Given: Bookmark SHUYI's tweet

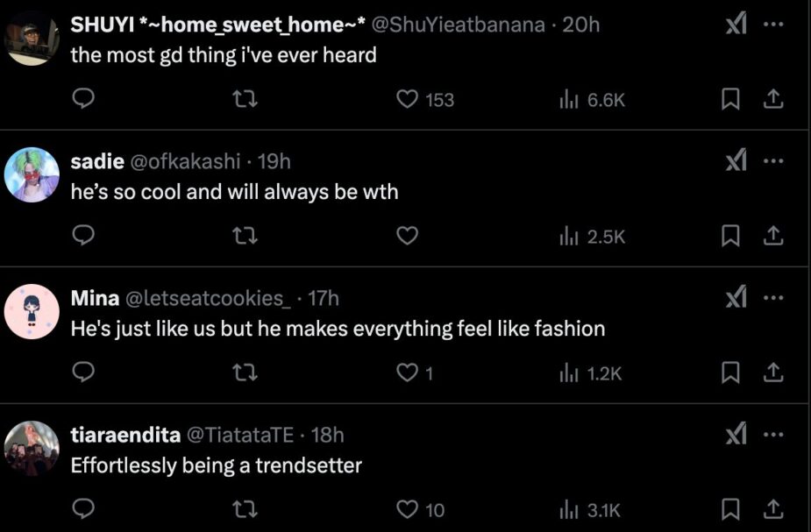Looking at the screenshot, I should coord(729,100).
